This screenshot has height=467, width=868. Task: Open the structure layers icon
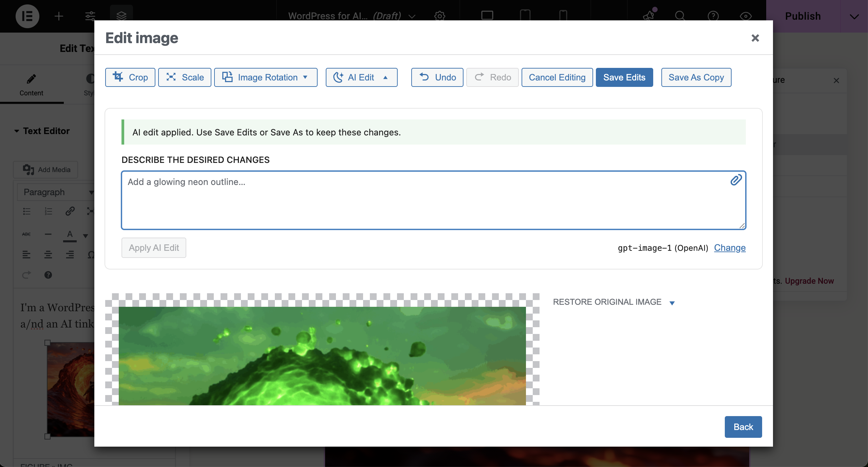[x=121, y=15]
